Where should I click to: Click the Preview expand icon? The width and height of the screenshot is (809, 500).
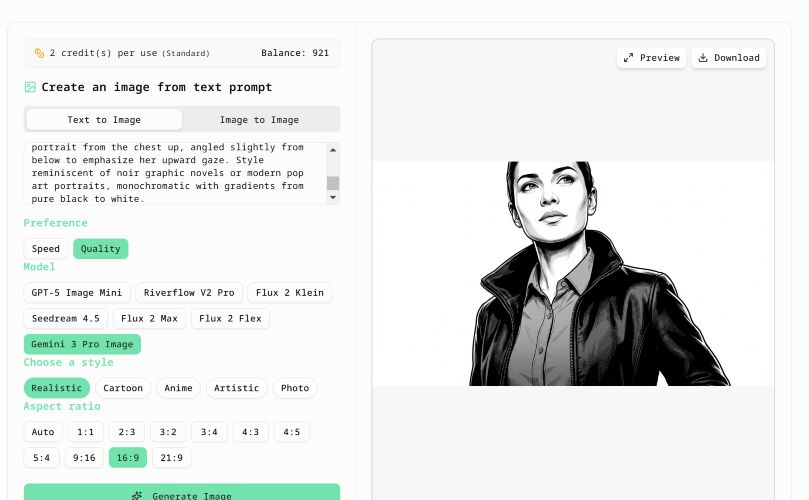[x=628, y=58]
